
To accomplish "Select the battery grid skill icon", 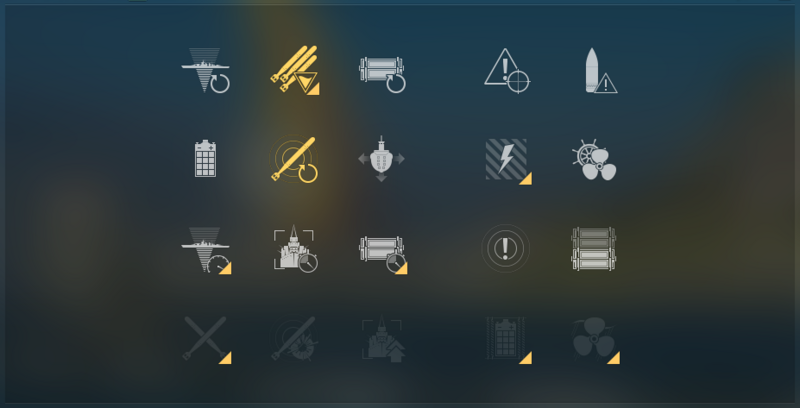I will click(206, 159).
